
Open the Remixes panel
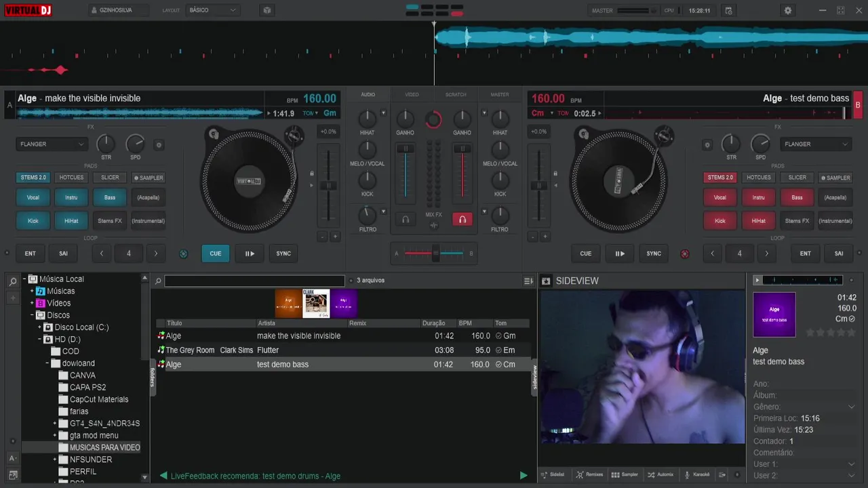[x=589, y=474]
